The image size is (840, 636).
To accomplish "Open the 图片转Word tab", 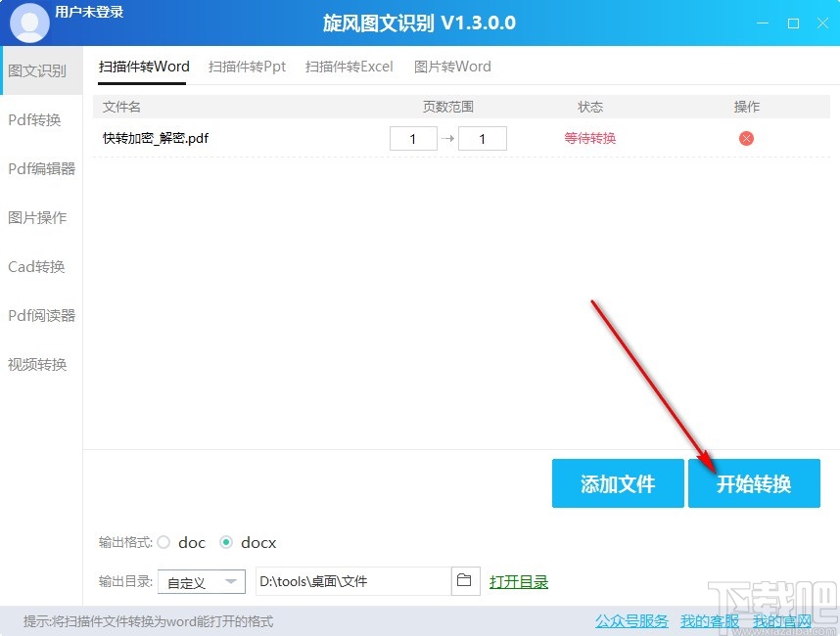I will click(452, 66).
